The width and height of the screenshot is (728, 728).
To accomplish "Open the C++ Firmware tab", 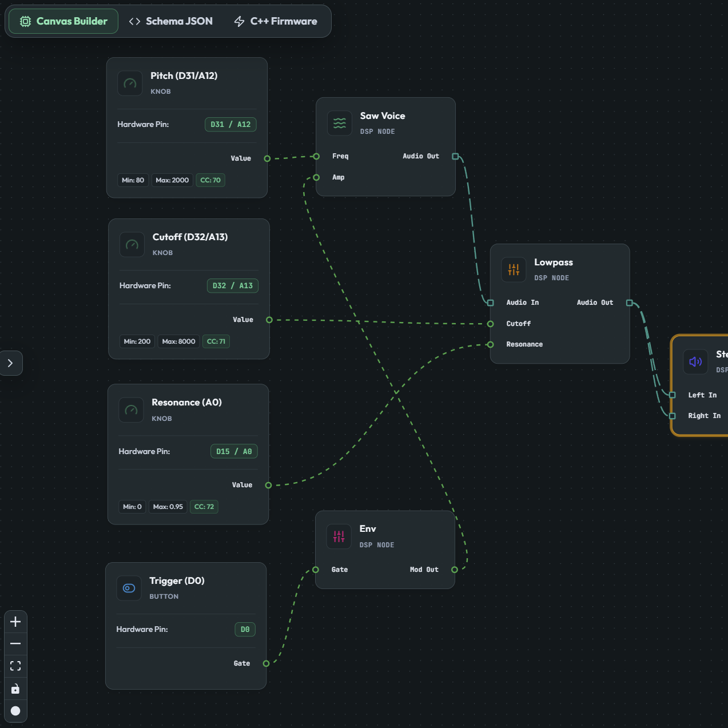I will (x=276, y=21).
